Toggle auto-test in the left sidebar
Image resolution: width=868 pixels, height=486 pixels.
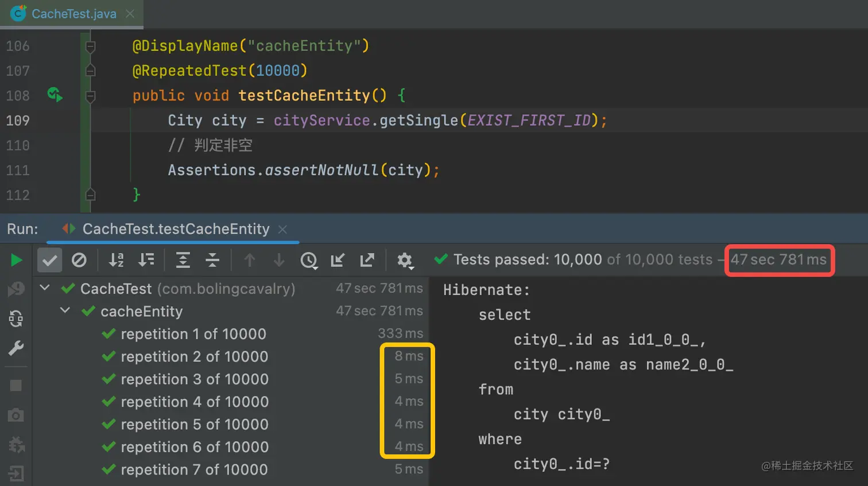16,318
